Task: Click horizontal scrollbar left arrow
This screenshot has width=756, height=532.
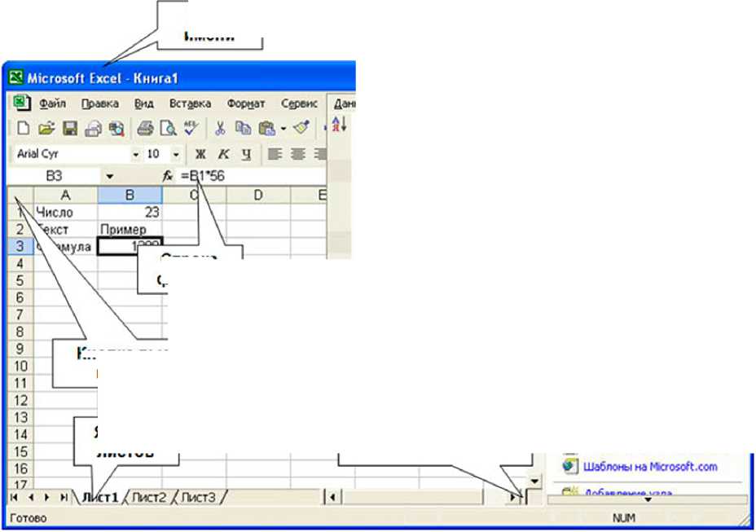Action: (332, 497)
